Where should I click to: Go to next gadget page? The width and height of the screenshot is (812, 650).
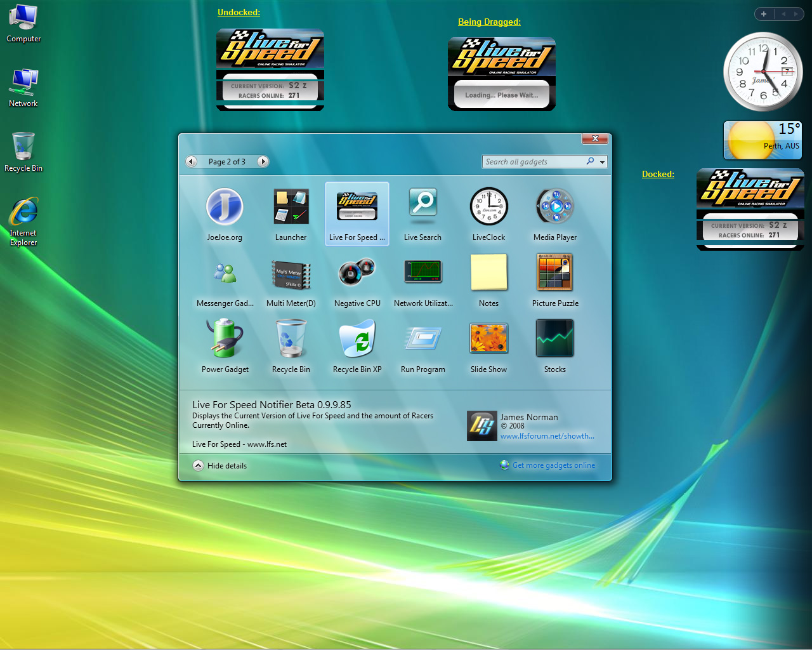click(263, 162)
